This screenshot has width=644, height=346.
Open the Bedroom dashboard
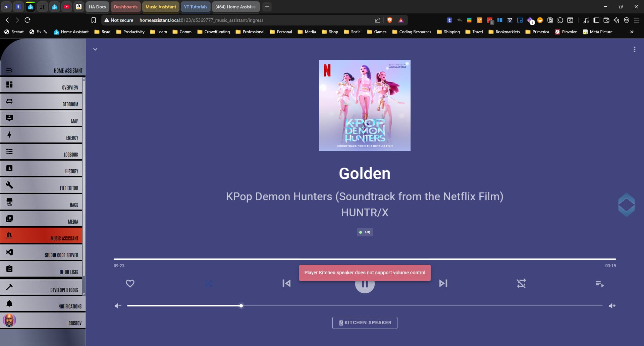(42, 102)
